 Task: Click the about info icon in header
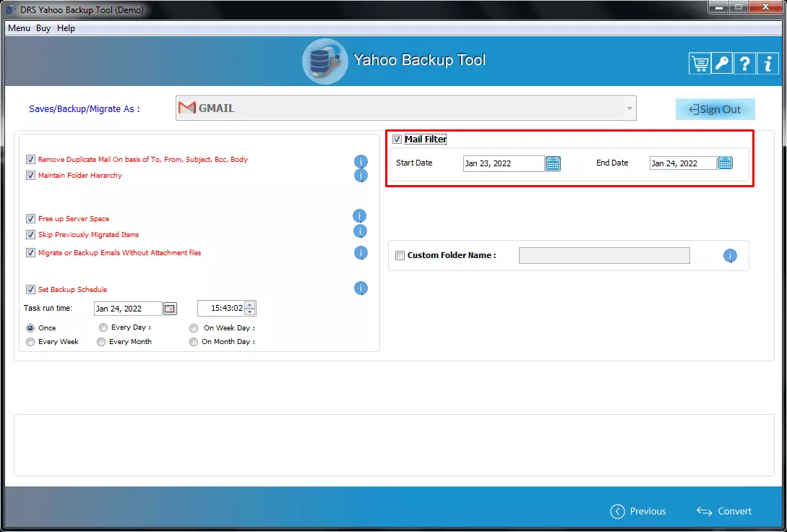pos(767,64)
